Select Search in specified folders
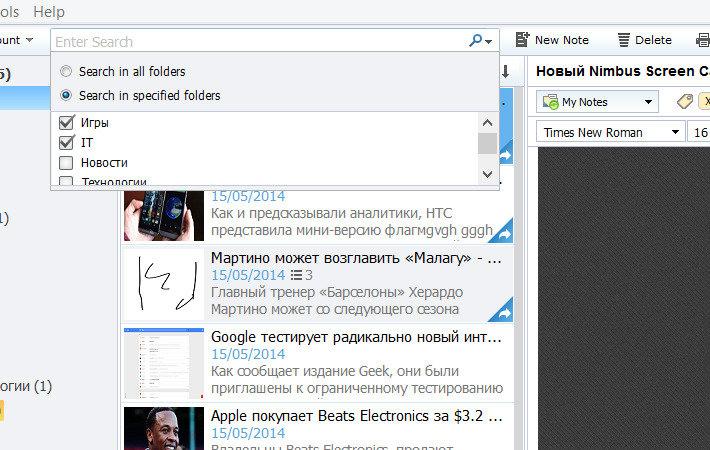Image resolution: width=710 pixels, height=450 pixels. [x=66, y=95]
